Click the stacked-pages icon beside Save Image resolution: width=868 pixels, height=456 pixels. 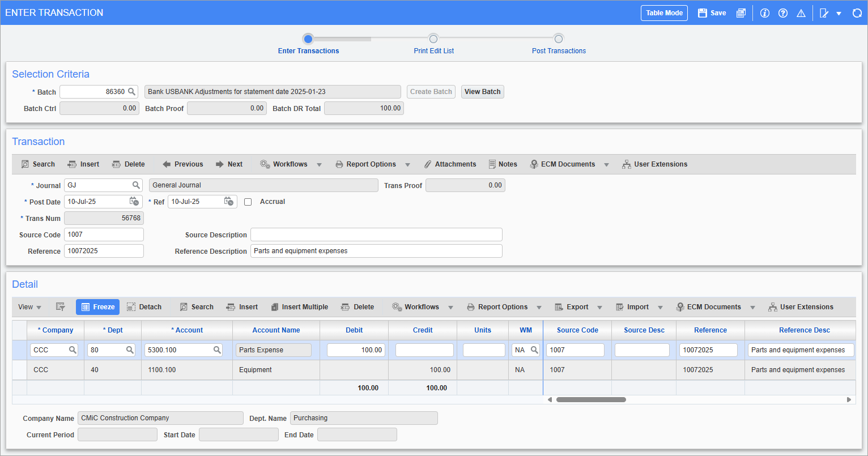point(741,13)
